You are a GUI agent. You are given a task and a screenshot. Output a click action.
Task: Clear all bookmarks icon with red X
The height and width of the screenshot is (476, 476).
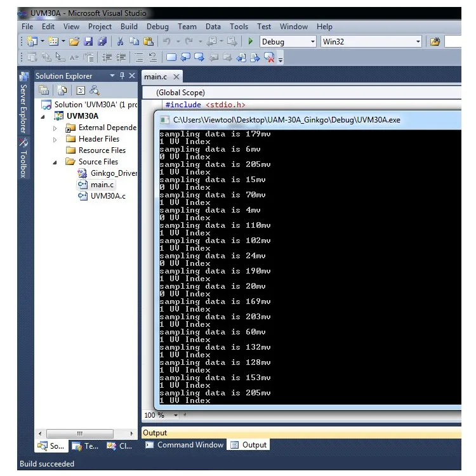269,57
